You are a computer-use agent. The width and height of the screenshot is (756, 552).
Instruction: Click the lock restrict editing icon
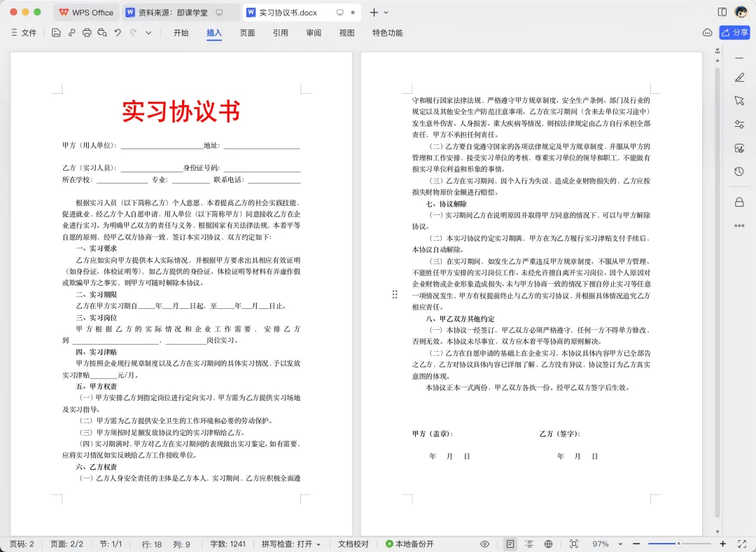tap(739, 202)
